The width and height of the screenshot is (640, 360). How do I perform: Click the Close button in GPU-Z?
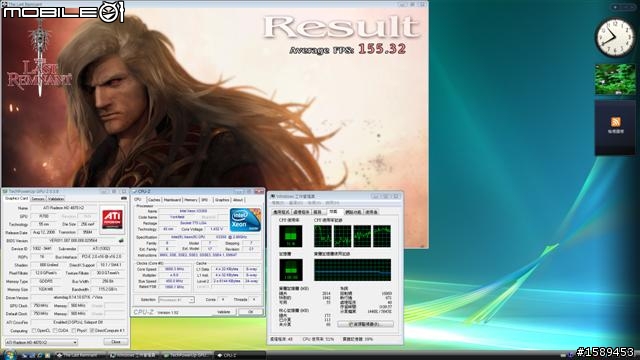116,342
